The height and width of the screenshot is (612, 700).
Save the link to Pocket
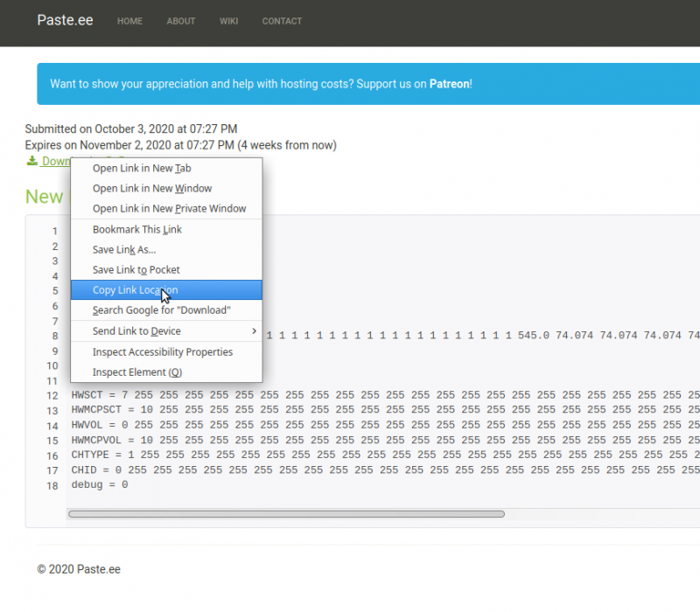pos(129,269)
